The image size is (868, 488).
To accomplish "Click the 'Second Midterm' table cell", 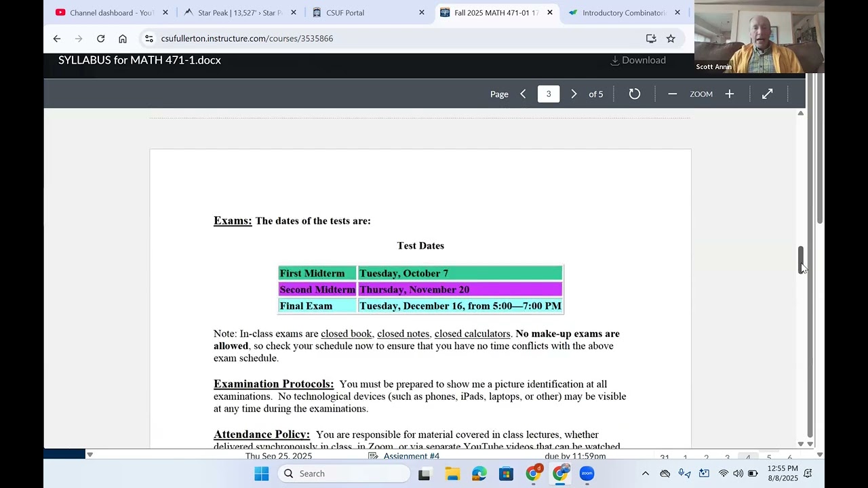I will (x=317, y=289).
